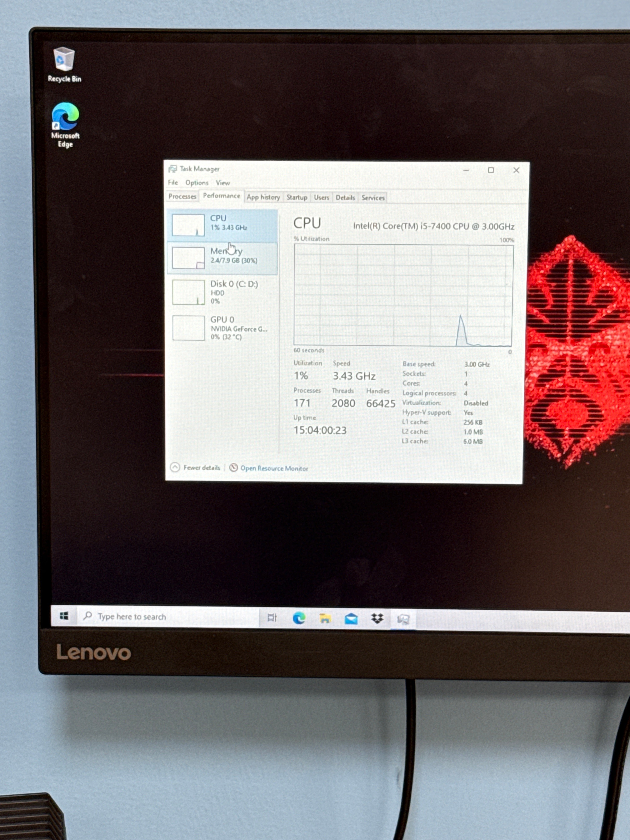Click the 171 processes value

pos(302,403)
